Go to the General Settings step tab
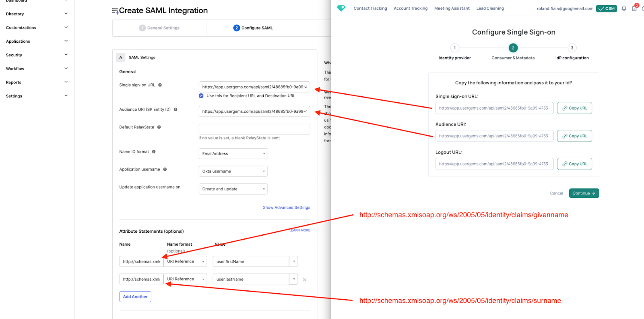This screenshot has height=319, width=644. 159,28
